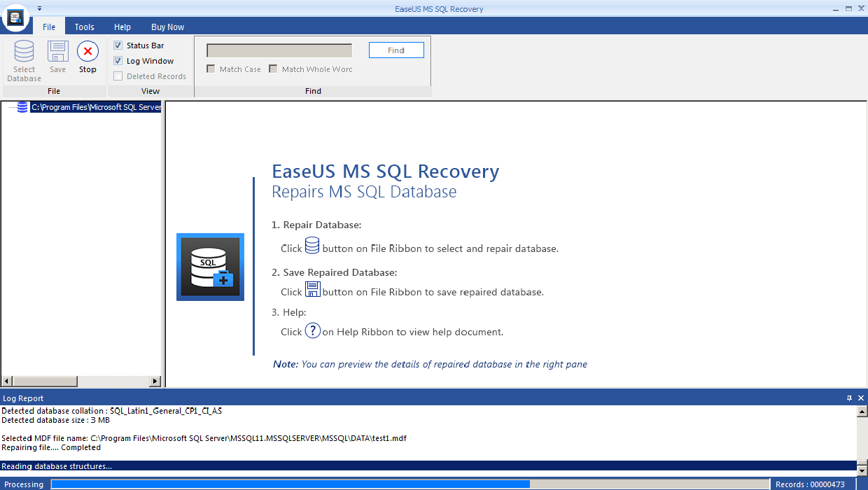This screenshot has height=490, width=868.
Task: Switch to the File ribbon tab
Action: [x=49, y=27]
